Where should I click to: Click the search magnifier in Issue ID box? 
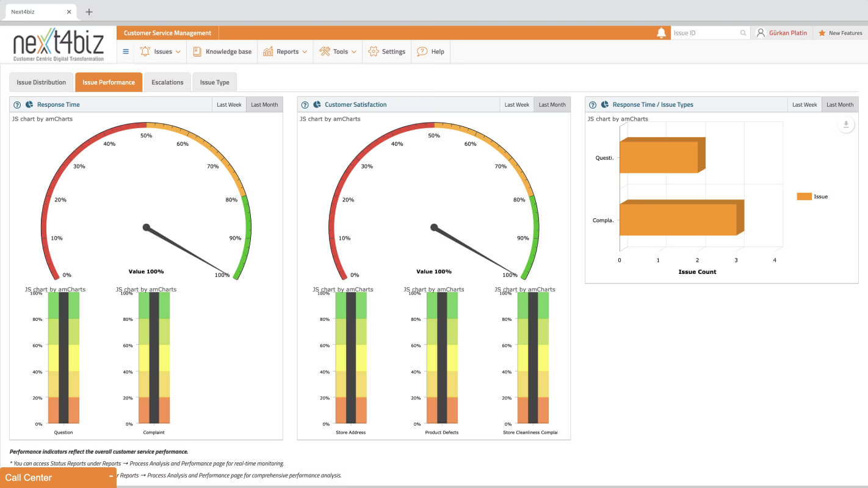coord(743,33)
